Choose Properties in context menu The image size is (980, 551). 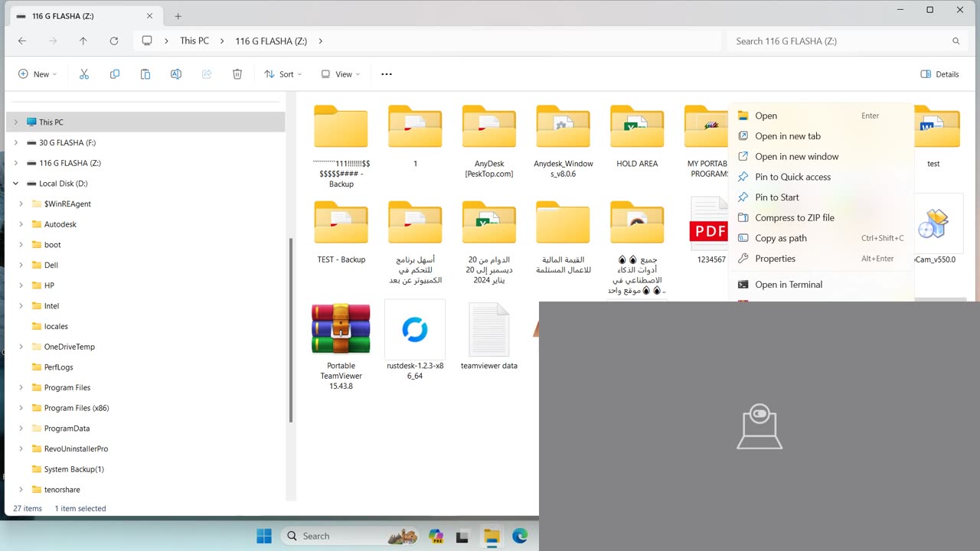coord(821,259)
